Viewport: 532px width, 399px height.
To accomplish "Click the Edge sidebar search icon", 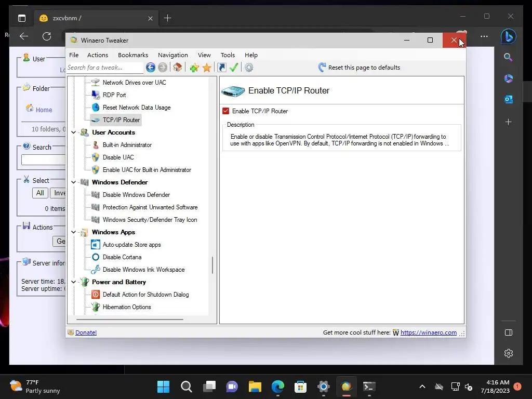I will (508, 57).
